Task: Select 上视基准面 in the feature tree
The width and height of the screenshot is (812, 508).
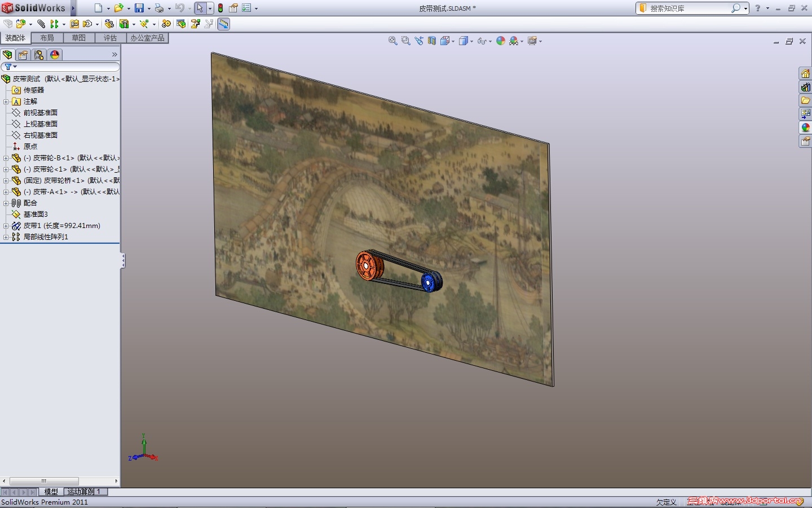Action: [40, 124]
